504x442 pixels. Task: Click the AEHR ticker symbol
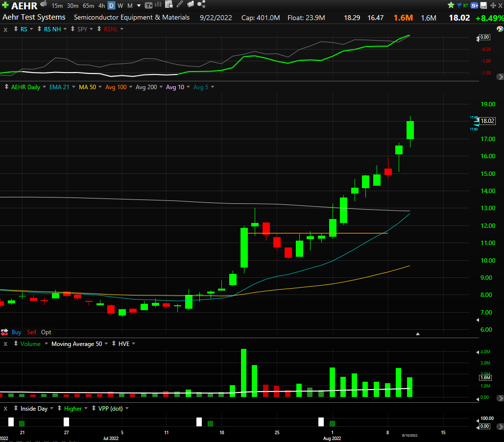pyautogui.click(x=24, y=5)
